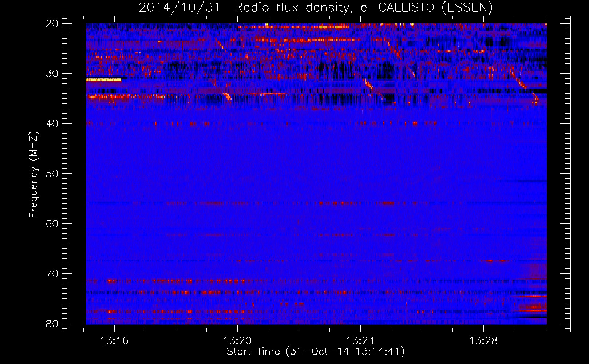Click the frequency tick label '40'
Screen dimensions: 589x364
tap(52, 124)
